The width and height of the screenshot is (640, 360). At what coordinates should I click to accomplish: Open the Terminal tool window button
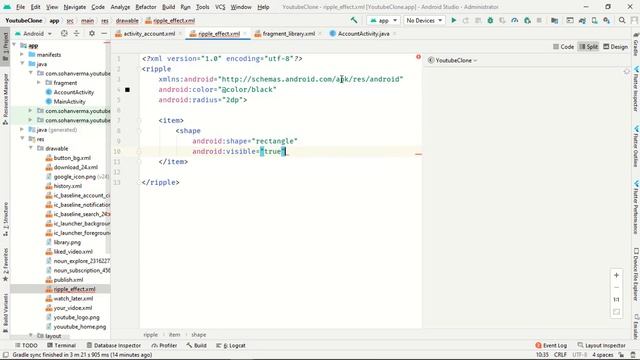(x=62, y=345)
